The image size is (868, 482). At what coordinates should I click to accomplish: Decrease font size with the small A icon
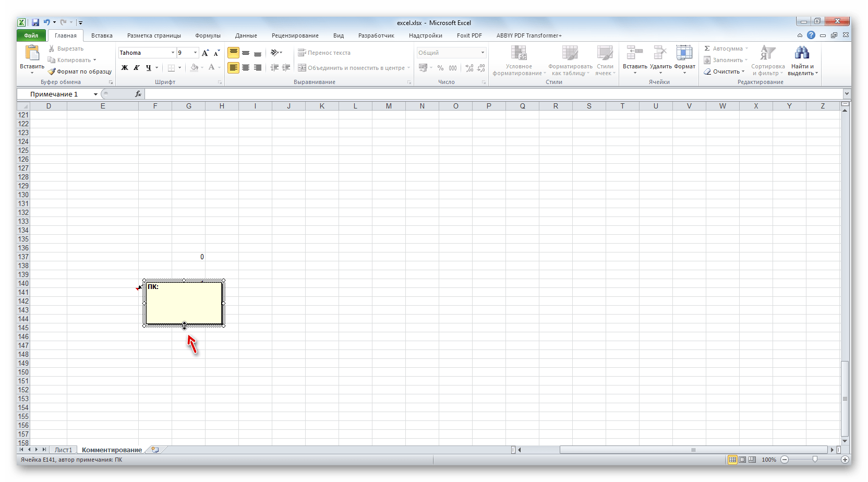tap(216, 53)
